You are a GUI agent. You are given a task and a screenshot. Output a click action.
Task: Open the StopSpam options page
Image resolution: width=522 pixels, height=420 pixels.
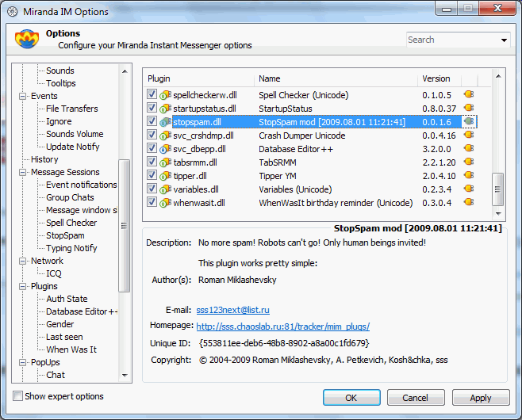coord(65,235)
